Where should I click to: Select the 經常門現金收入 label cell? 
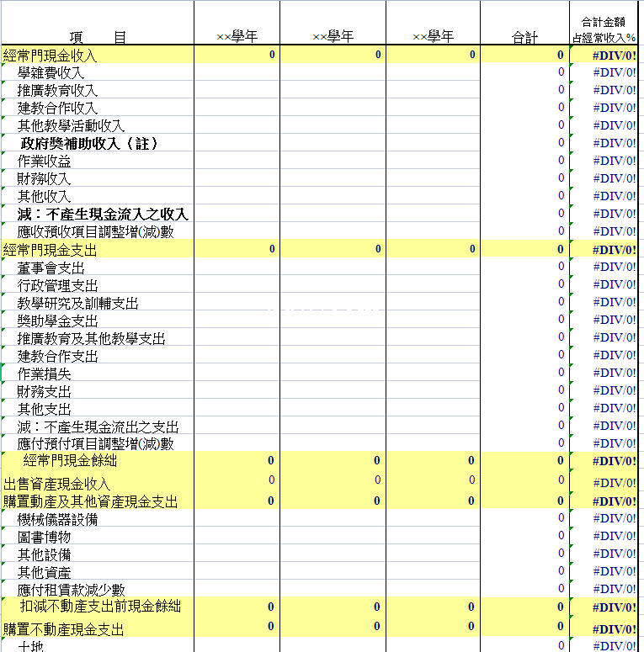pos(51,56)
